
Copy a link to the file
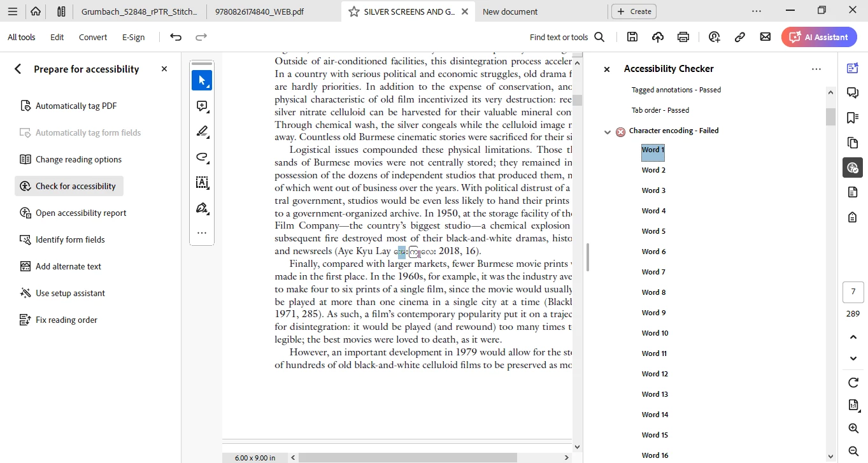(x=740, y=37)
